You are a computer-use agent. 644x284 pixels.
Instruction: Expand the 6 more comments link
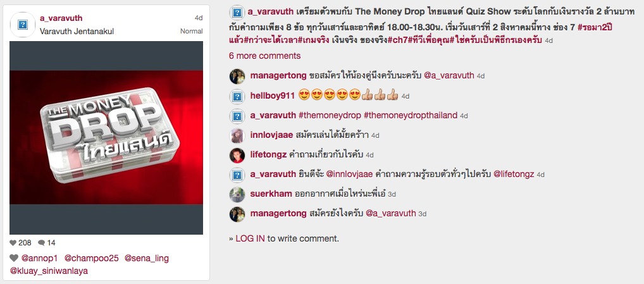pos(264,56)
